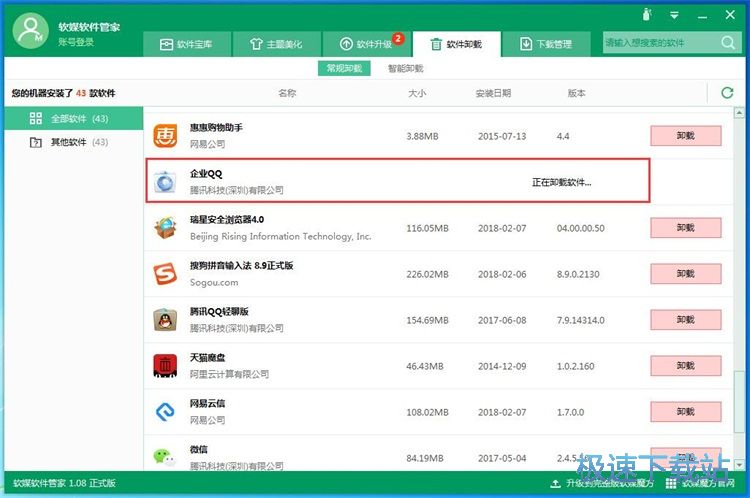The image size is (750, 498).
Task: Click the 搜狗拼音输入法 icon
Action: coord(165,274)
